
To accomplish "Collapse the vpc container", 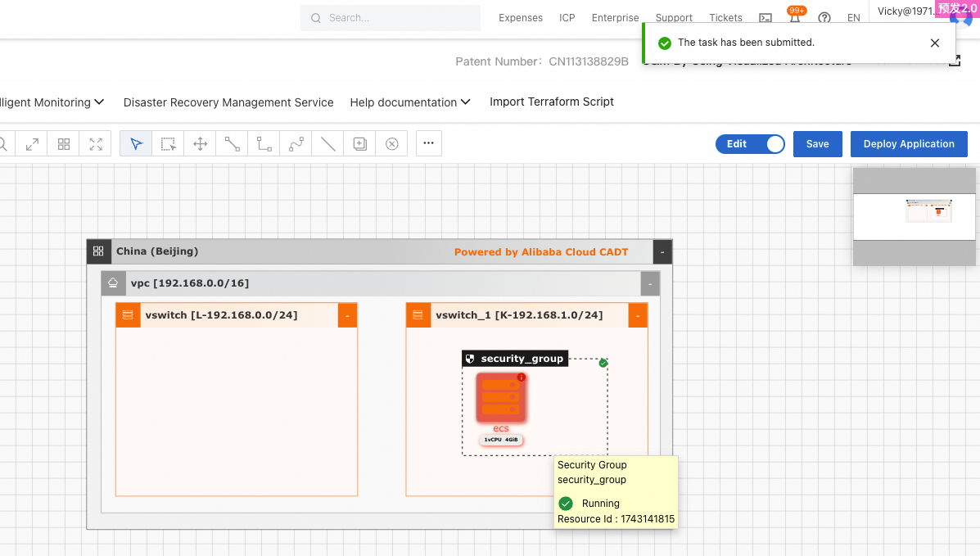I will click(649, 284).
